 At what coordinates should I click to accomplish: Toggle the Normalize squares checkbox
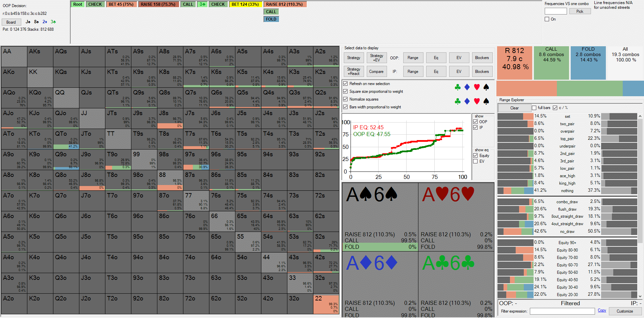pos(345,99)
